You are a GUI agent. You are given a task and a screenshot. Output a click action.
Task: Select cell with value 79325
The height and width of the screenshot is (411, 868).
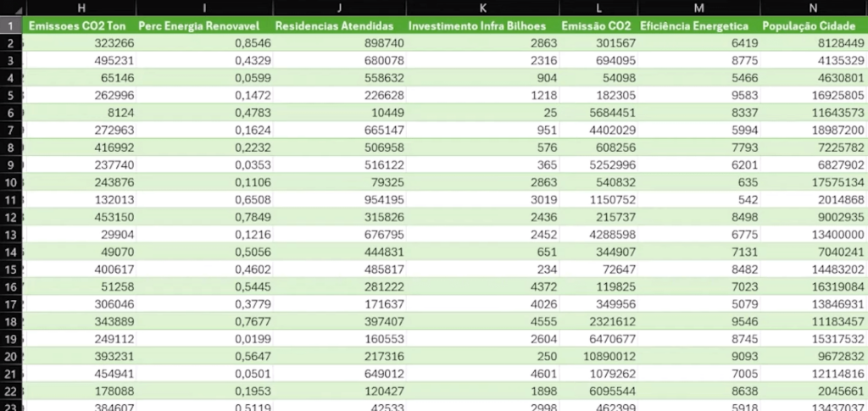[x=339, y=182]
